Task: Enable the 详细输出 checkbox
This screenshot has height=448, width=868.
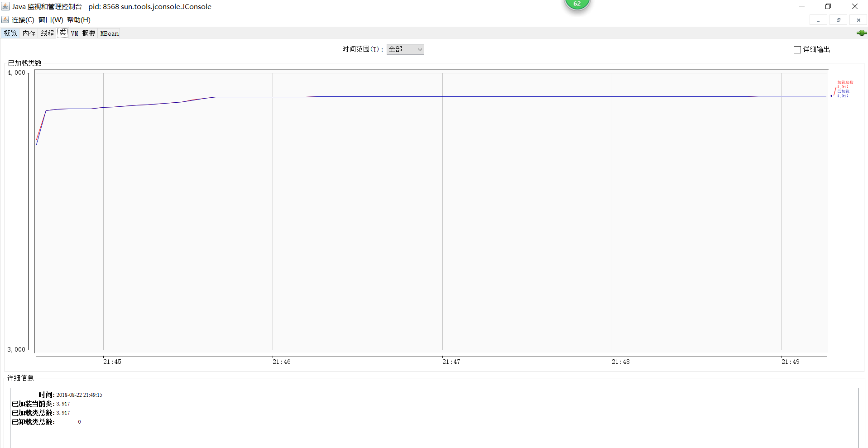Action: [797, 50]
